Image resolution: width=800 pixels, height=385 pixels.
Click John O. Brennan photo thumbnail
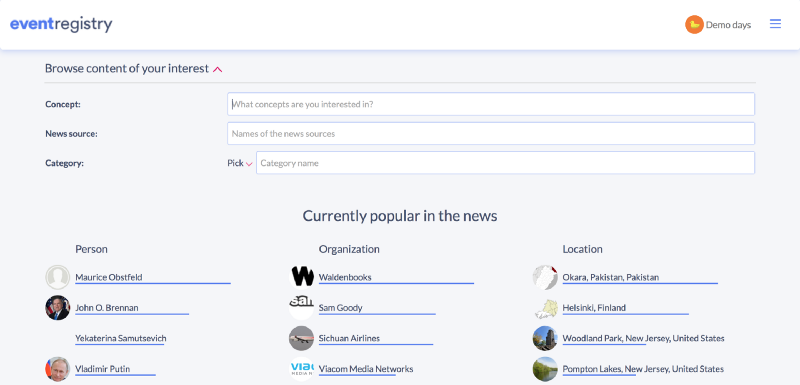coord(58,308)
